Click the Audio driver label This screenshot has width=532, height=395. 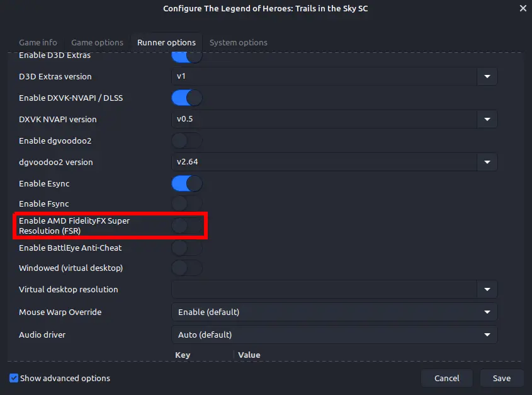pos(42,335)
